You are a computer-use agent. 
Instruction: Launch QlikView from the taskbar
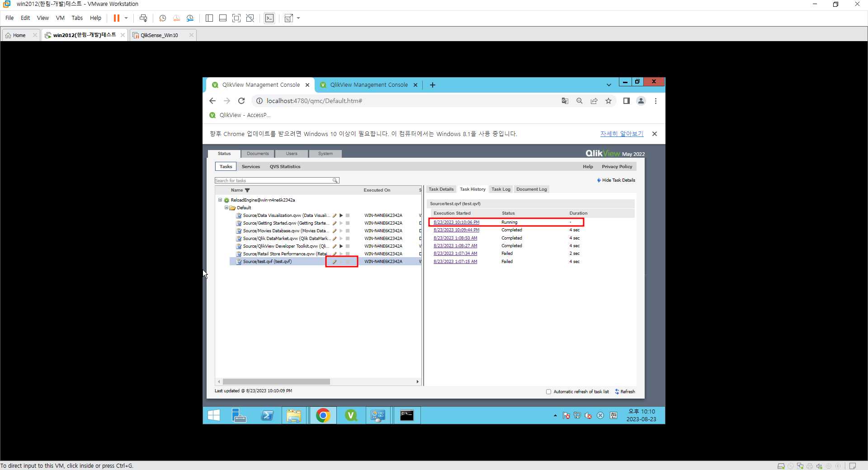pyautogui.click(x=351, y=415)
